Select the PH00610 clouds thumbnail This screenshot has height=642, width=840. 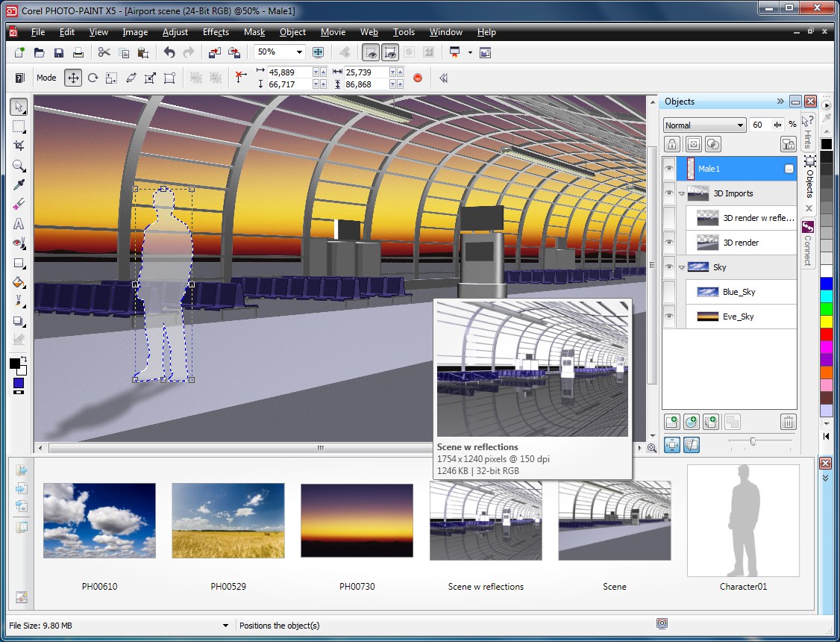(x=99, y=520)
